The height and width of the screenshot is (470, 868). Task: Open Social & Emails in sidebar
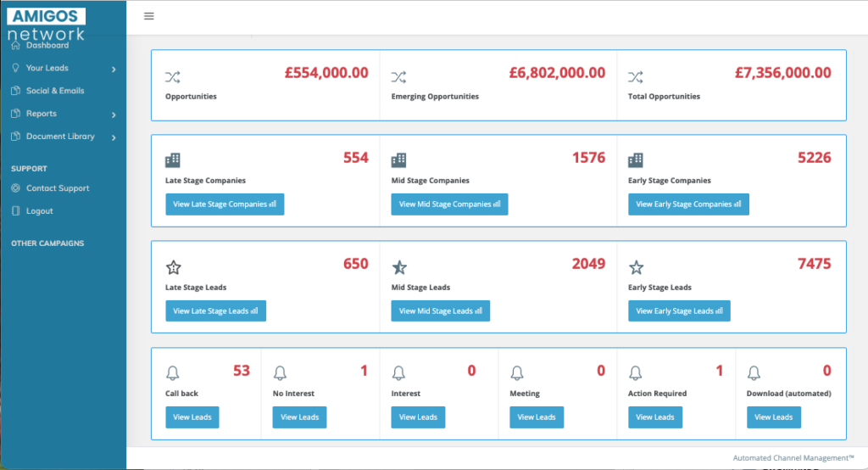[55, 91]
